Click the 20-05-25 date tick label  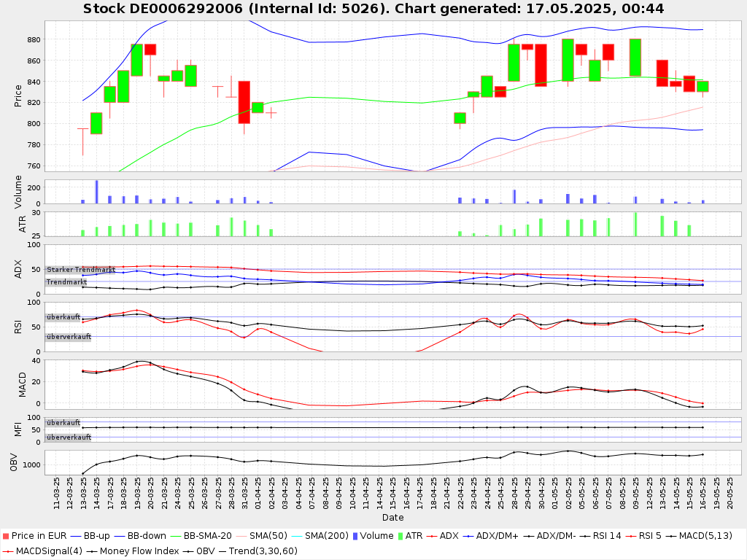point(729,494)
